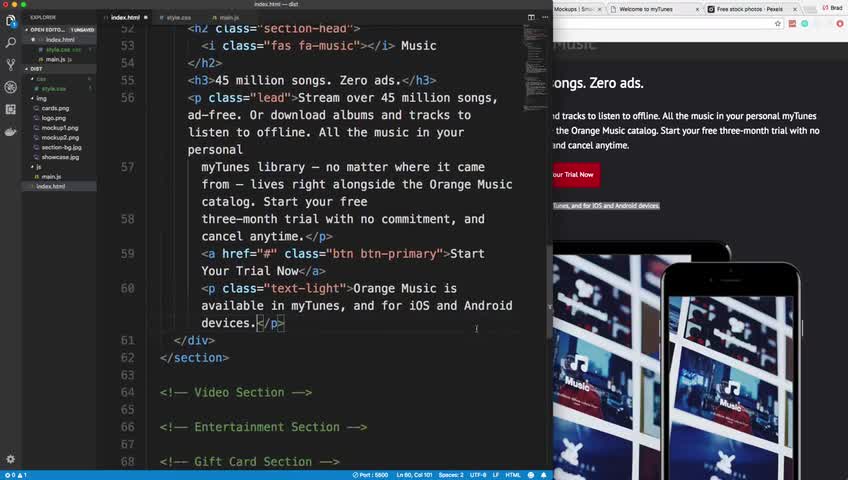Change line ending via LF status item
This screenshot has width=848, height=480.
(496, 475)
